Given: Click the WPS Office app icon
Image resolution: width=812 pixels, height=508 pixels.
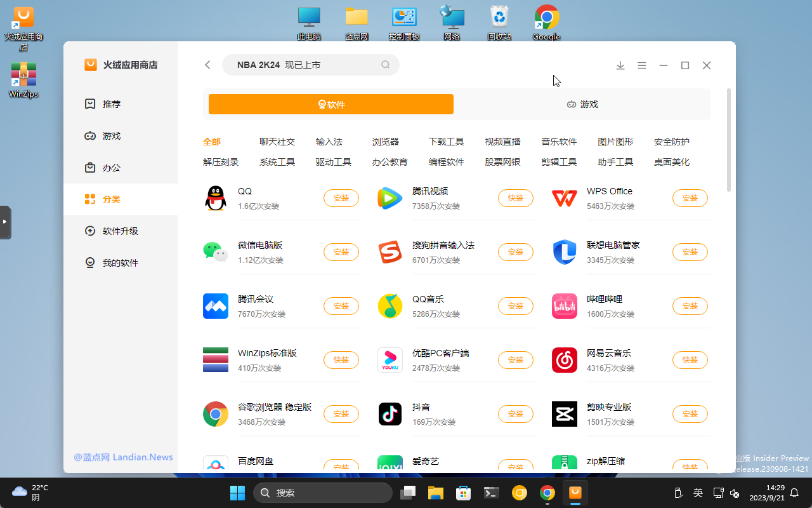Looking at the screenshot, I should click(x=565, y=198).
